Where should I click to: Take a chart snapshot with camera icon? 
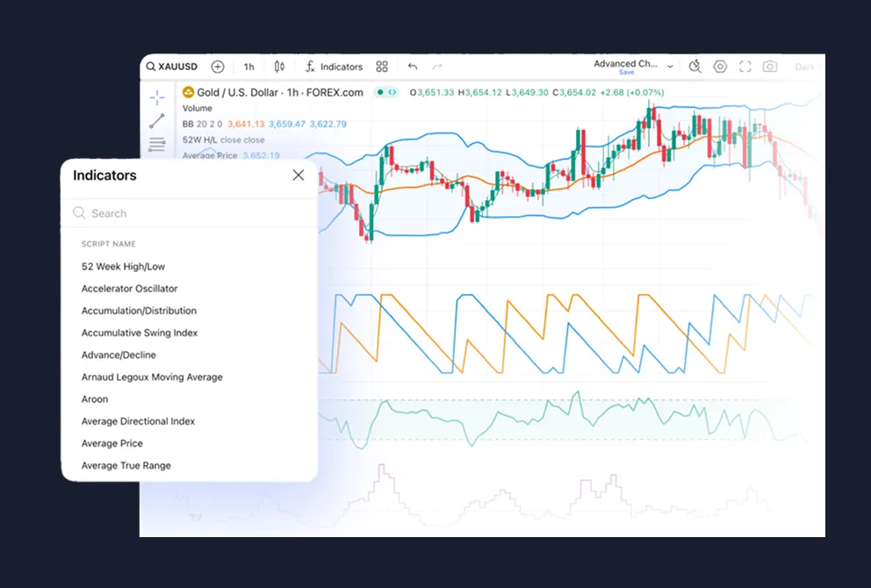pyautogui.click(x=770, y=67)
